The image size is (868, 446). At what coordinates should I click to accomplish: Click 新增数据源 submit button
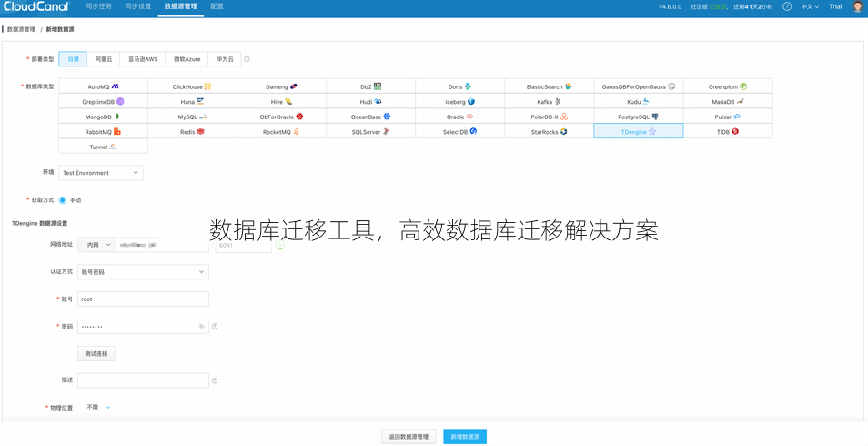coord(465,437)
